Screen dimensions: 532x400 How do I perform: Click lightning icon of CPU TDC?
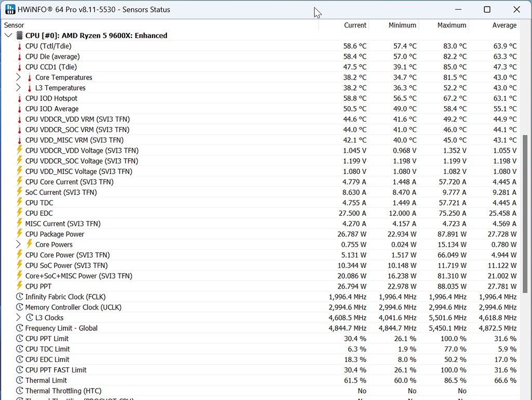[20, 202]
